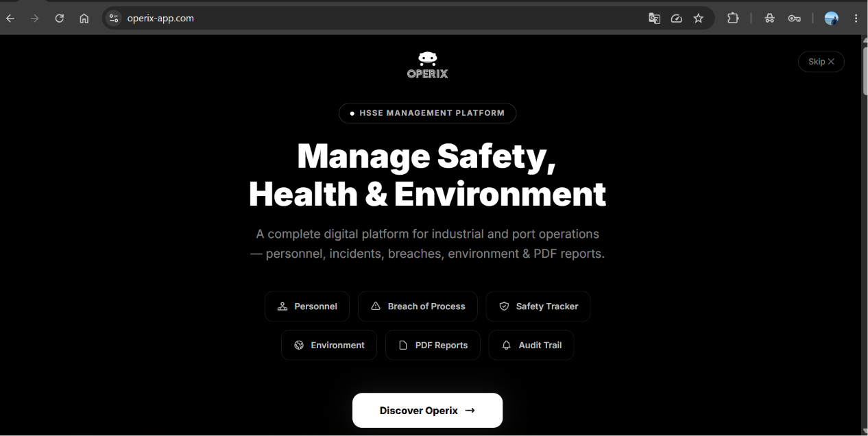Click the incognito-style extension icon

770,19
